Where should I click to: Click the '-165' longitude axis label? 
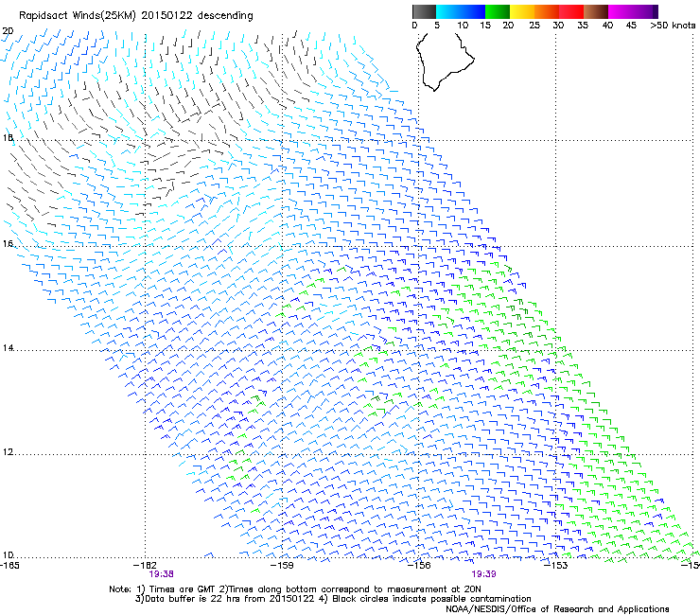[x=11, y=565]
